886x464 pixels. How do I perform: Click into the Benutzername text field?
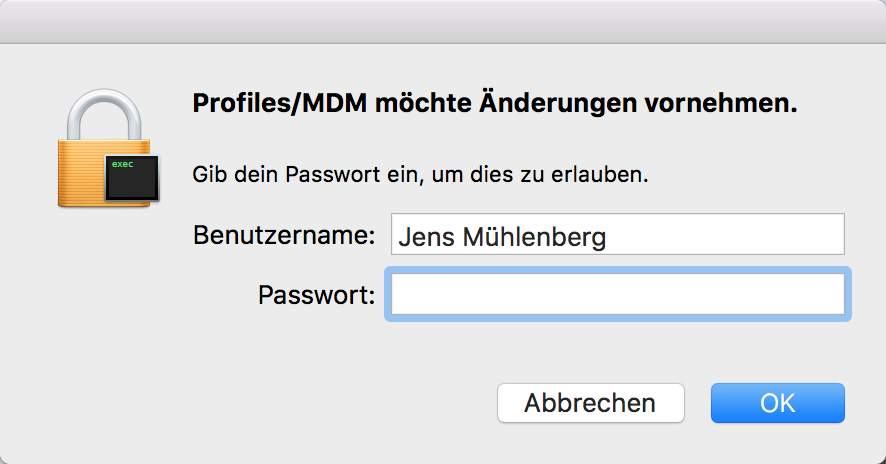(x=617, y=236)
